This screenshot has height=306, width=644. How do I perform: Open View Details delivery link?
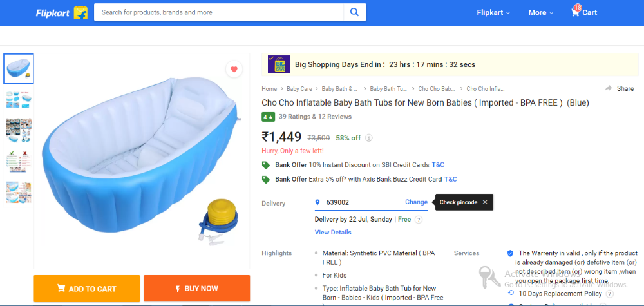point(333,232)
